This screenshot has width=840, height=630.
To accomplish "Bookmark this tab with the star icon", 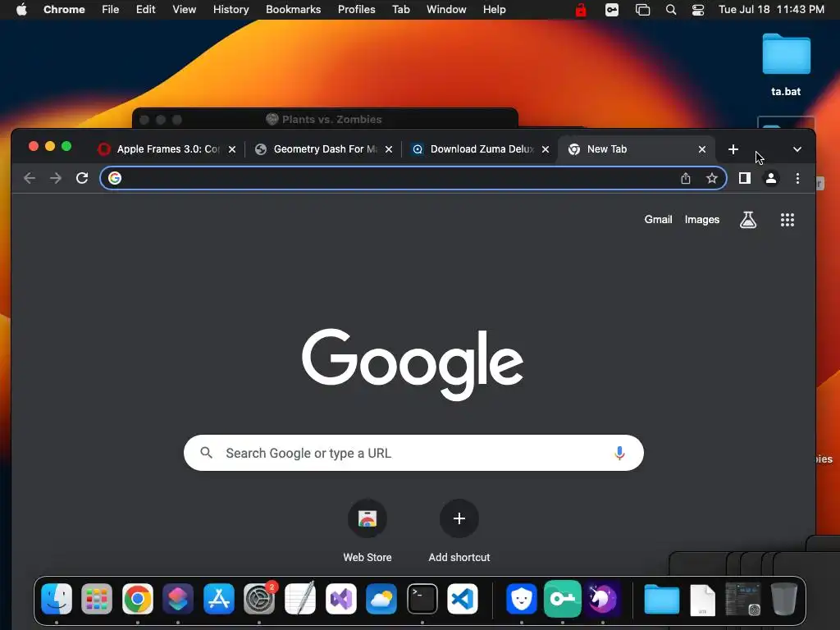I will 711,178.
